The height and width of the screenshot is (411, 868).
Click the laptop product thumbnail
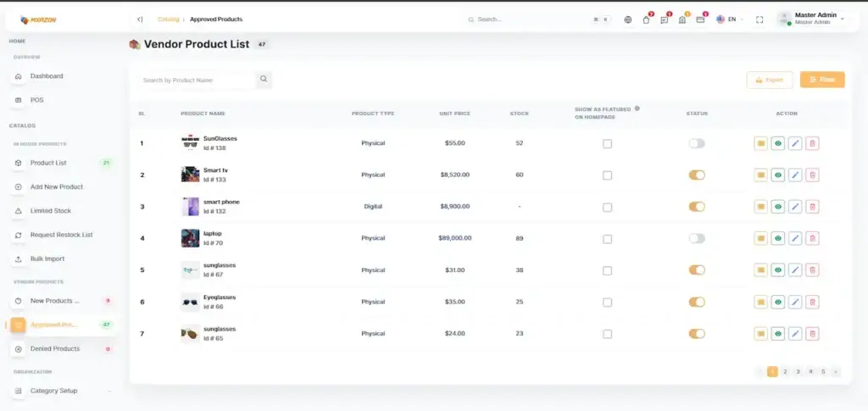pos(190,238)
